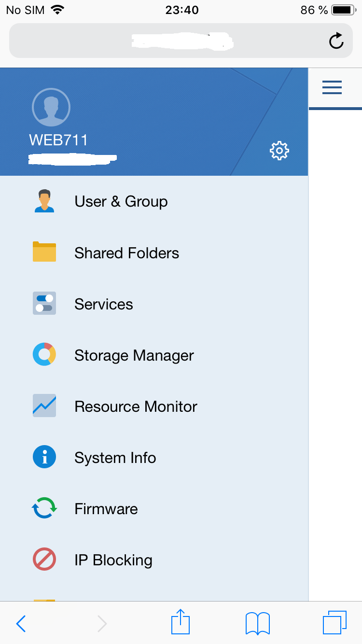Go to the Firmware menu label
This screenshot has height=644, width=362.
coord(106,509)
